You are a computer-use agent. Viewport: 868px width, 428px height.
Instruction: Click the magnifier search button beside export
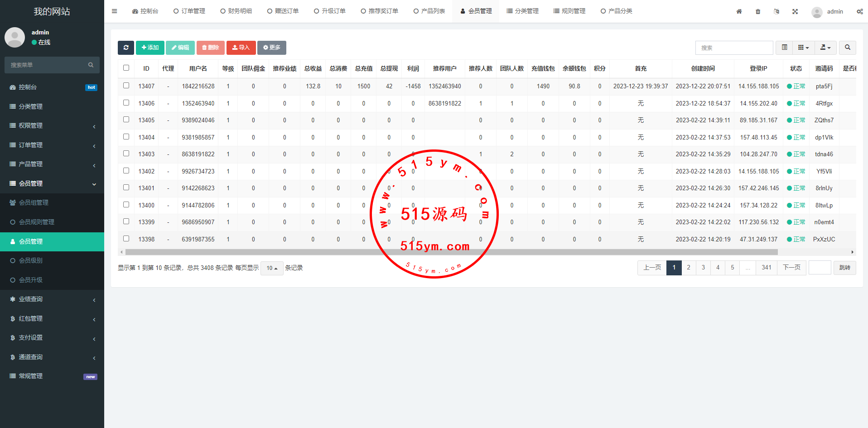[x=847, y=48]
